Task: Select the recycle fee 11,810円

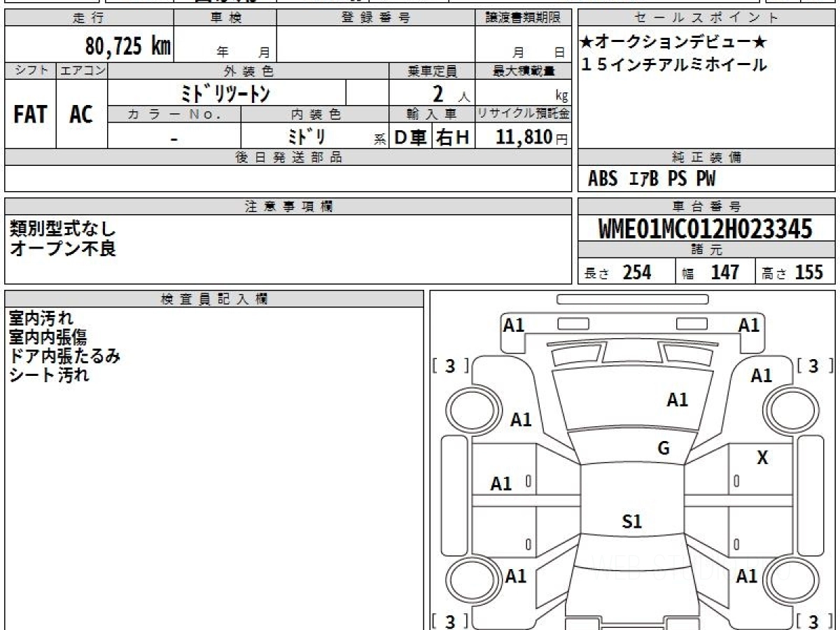Action: pyautogui.click(x=533, y=137)
